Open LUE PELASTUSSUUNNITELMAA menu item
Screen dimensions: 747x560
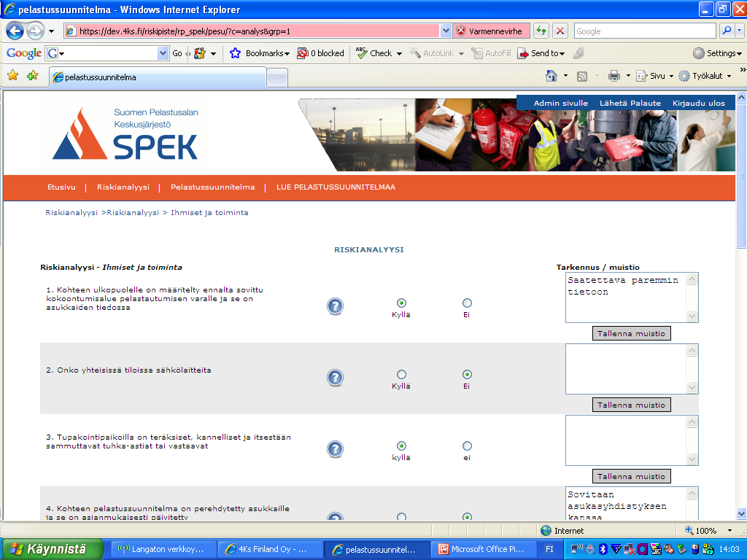click(x=336, y=187)
